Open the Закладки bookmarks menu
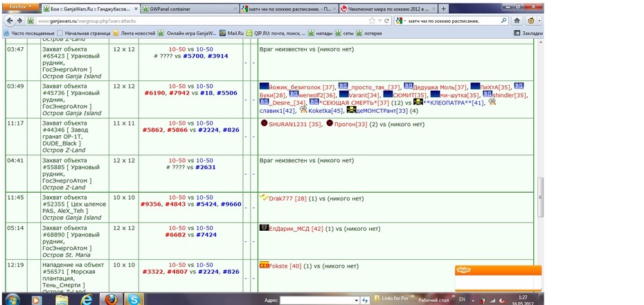The image size is (644, 305). pos(528,33)
